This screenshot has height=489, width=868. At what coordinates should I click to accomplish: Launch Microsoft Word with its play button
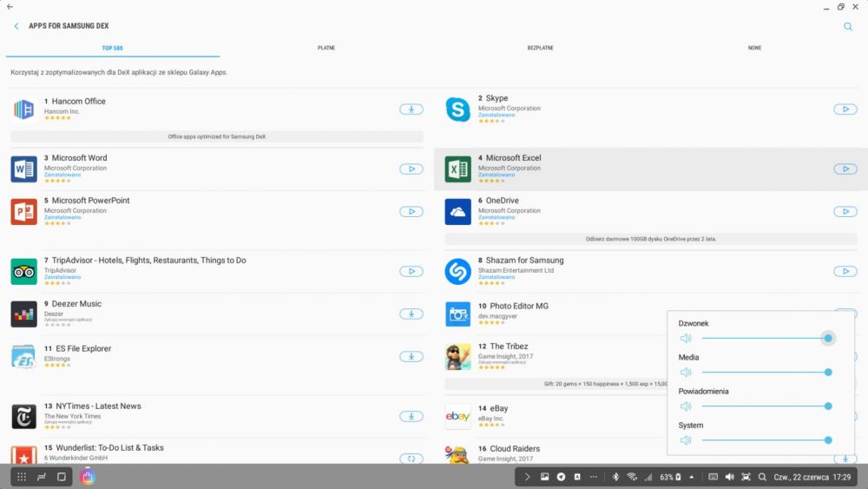[x=411, y=169]
